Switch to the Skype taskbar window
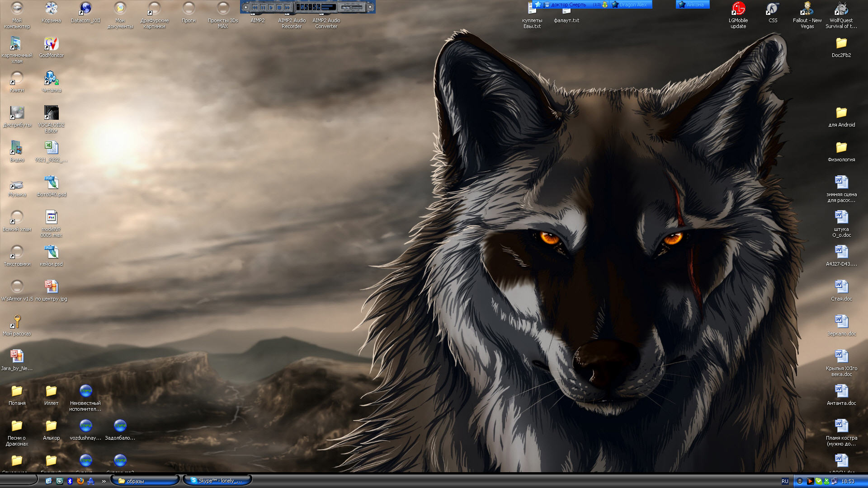 [217, 481]
